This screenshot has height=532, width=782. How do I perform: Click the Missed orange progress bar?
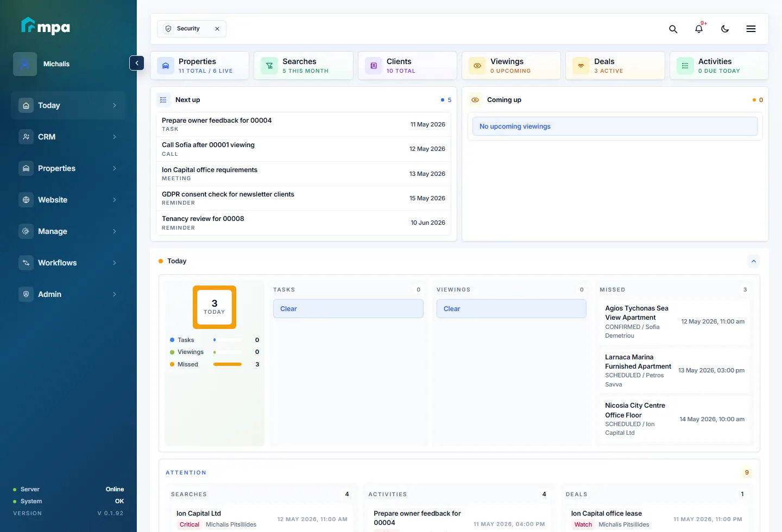pyautogui.click(x=228, y=364)
